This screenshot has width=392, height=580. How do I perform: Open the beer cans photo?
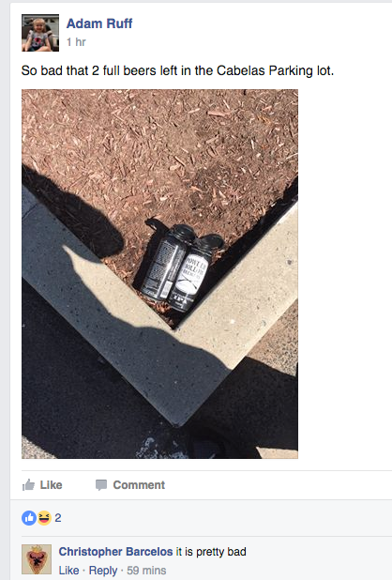(159, 274)
